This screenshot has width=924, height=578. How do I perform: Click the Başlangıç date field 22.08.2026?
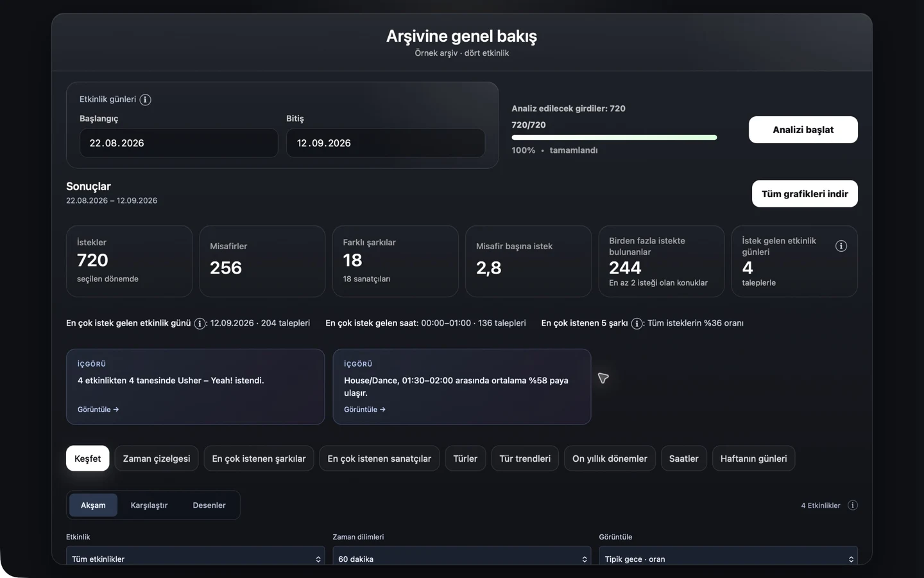(x=178, y=143)
